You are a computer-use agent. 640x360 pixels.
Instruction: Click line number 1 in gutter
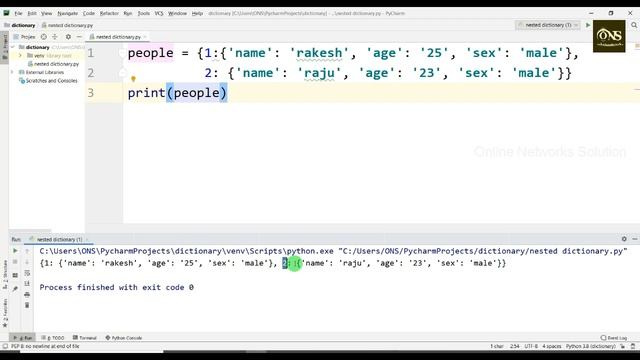click(x=91, y=53)
